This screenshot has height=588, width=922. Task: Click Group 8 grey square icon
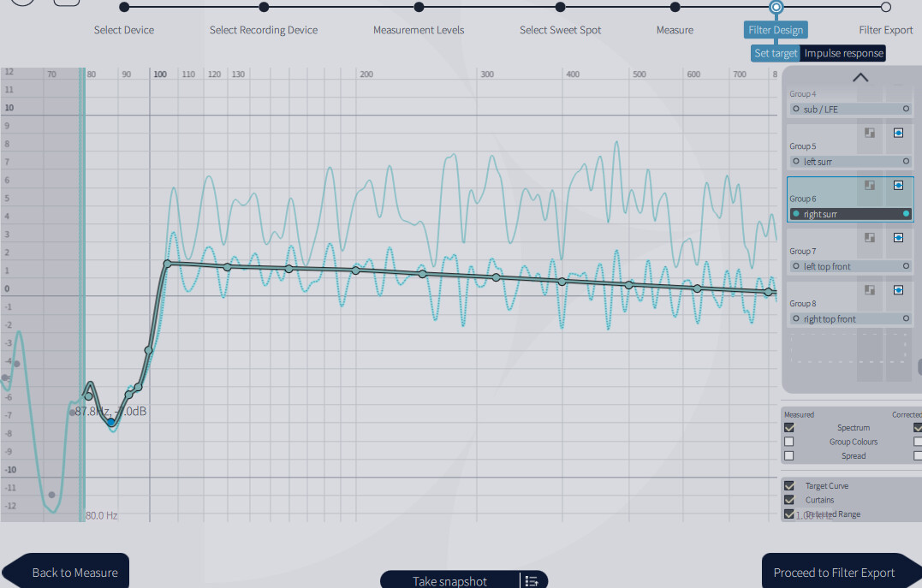point(870,290)
